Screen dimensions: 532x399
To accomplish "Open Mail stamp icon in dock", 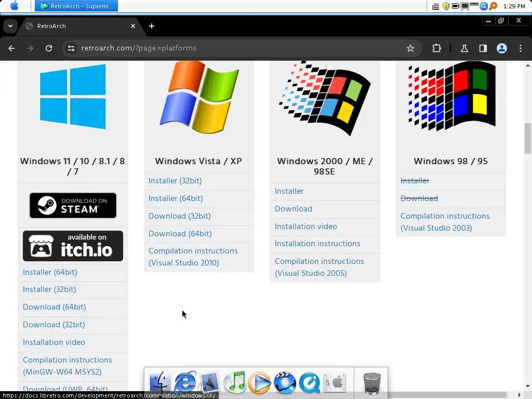I will pos(209,382).
